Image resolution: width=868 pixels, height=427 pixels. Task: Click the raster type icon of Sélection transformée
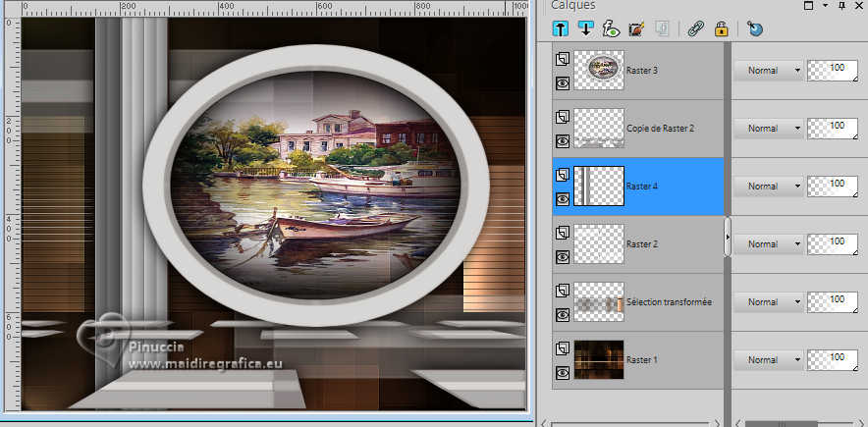(563, 290)
